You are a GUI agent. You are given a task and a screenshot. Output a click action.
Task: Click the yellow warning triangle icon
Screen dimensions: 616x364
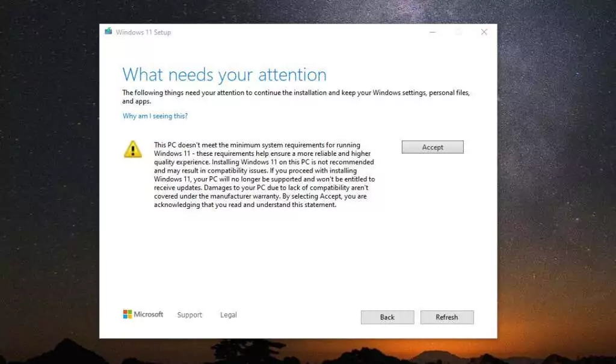click(x=133, y=149)
